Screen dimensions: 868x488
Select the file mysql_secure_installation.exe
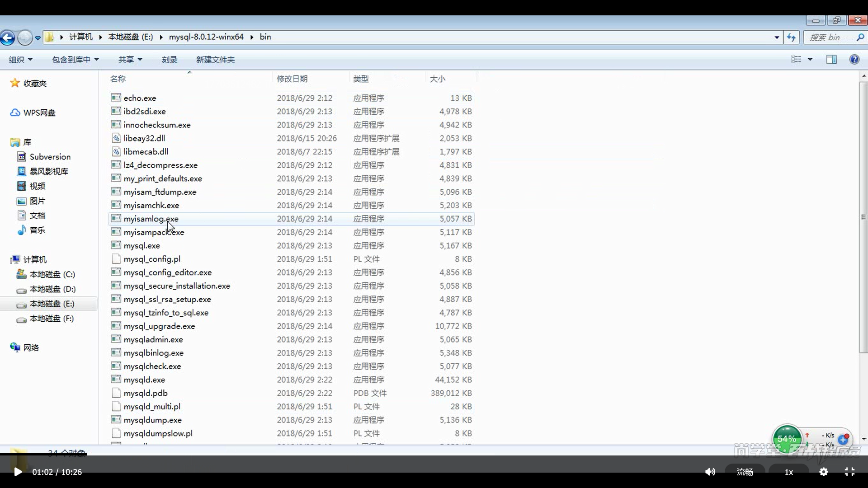pos(292,286)
